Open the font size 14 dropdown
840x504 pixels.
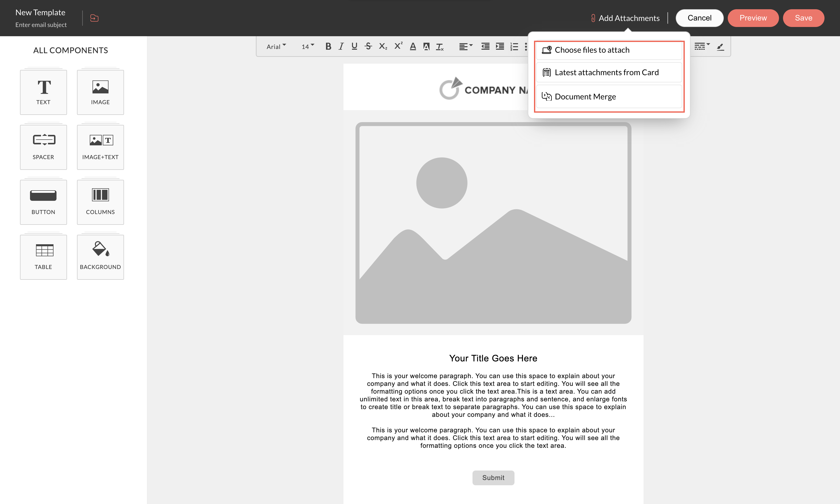[308, 46]
